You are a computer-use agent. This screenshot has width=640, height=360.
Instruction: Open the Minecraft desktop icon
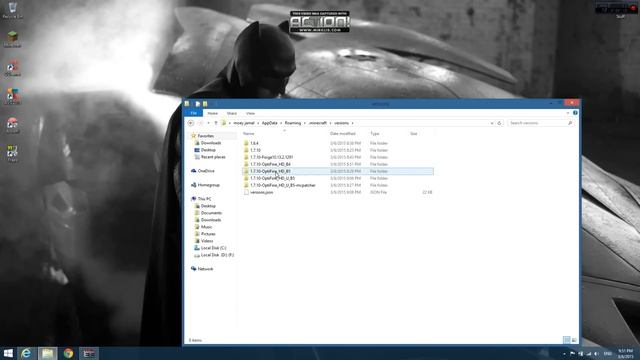[12, 39]
